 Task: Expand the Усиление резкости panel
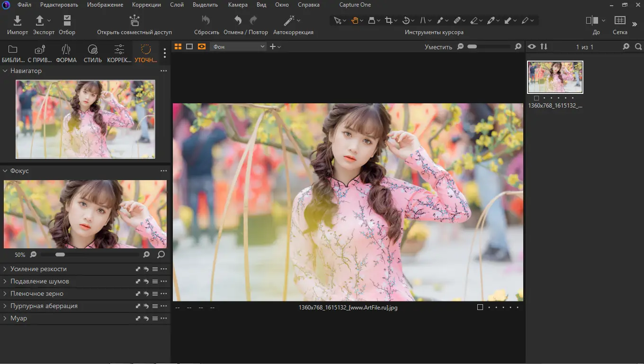pos(38,269)
